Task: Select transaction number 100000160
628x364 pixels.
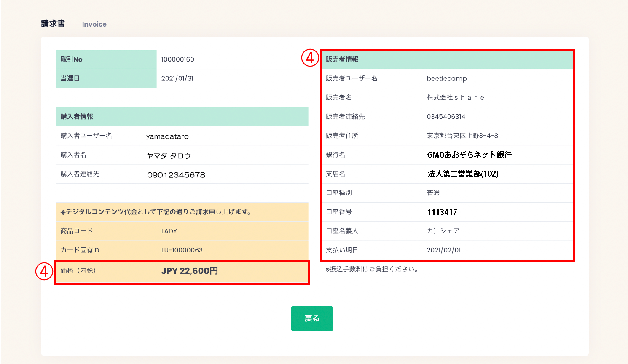Action: pyautogui.click(x=177, y=59)
